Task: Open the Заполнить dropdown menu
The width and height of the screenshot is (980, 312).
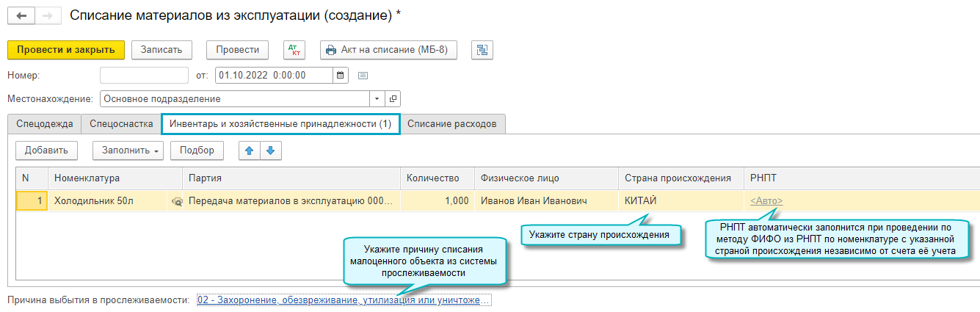Action: [128, 150]
